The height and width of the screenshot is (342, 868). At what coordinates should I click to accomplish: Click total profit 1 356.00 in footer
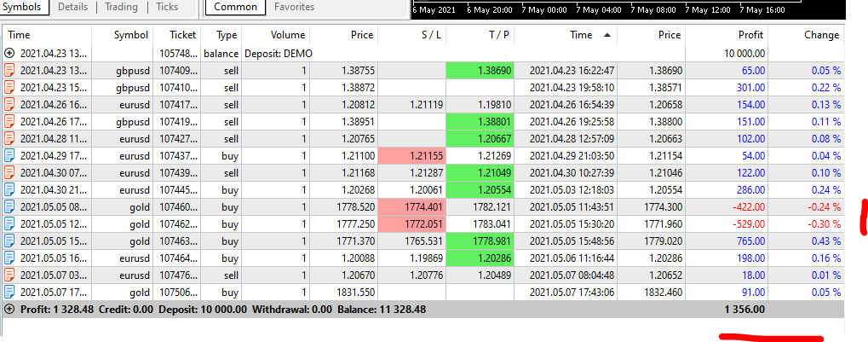(x=745, y=310)
